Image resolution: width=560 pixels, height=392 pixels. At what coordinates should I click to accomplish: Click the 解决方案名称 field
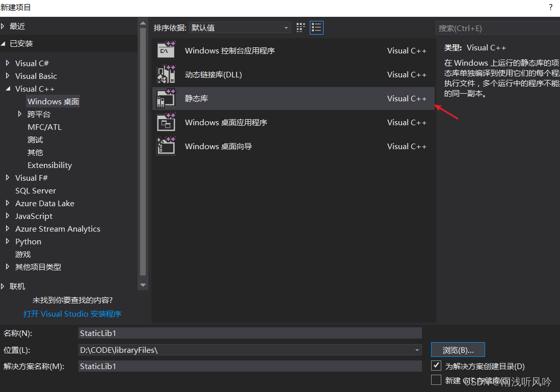[250, 367]
